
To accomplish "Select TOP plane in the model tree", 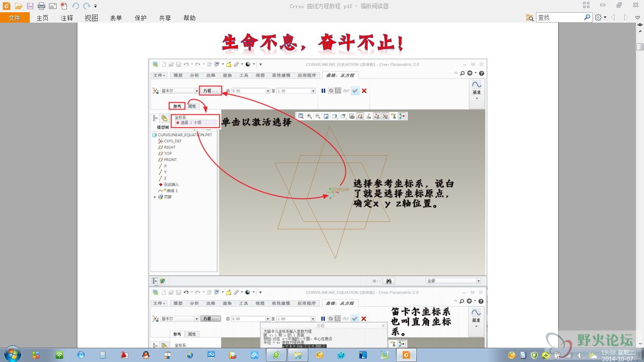I will pyautogui.click(x=165, y=153).
